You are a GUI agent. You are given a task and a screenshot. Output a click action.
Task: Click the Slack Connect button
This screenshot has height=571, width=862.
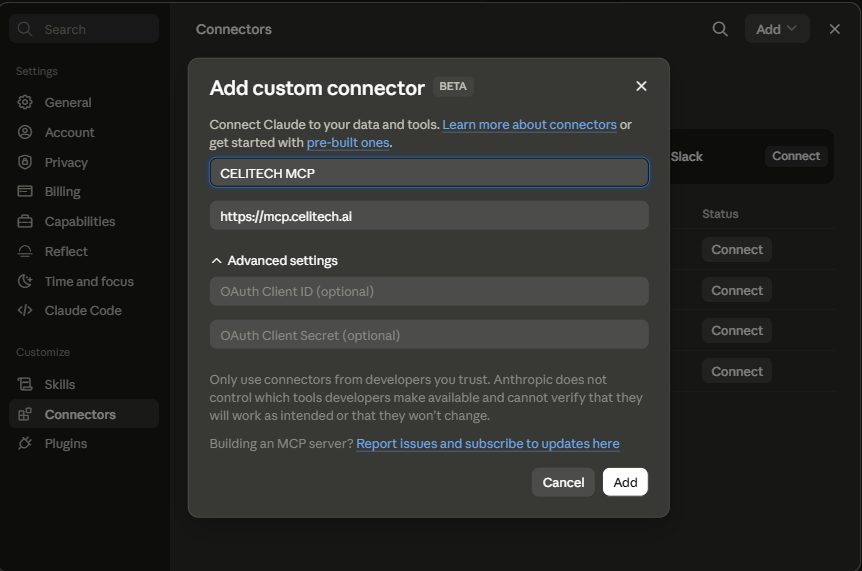click(x=796, y=156)
